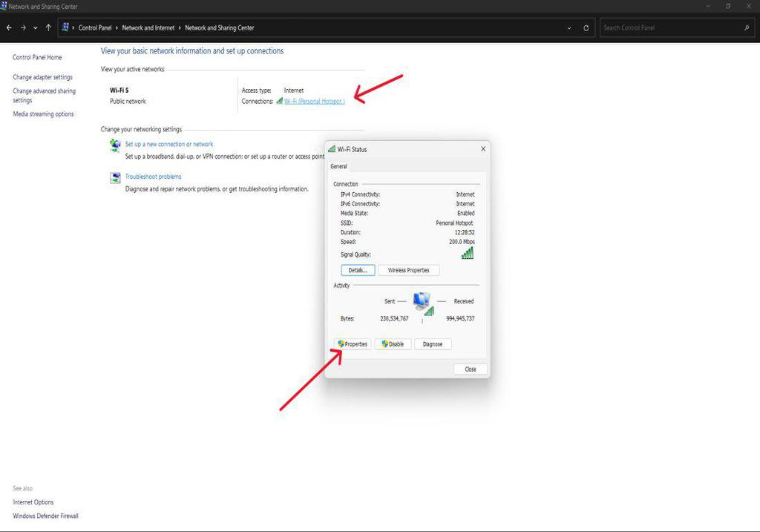Click the Properties button with shield
The image size is (760, 532).
click(353, 344)
